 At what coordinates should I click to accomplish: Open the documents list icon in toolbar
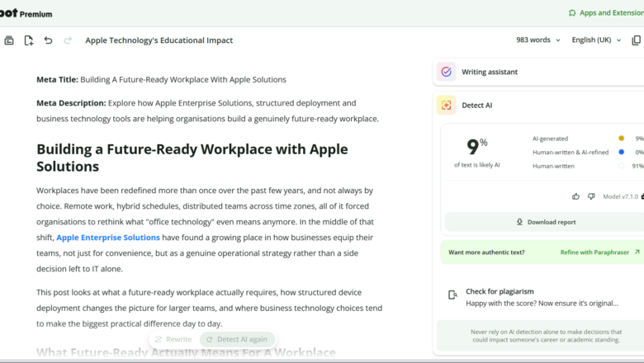[x=9, y=40]
